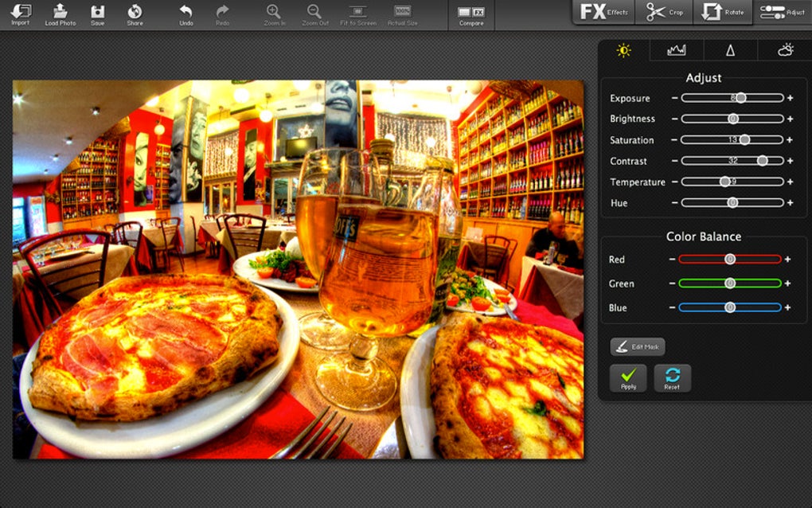Viewport: 812px width, 508px height.
Task: Click the Import icon in toolbar
Action: [x=21, y=14]
